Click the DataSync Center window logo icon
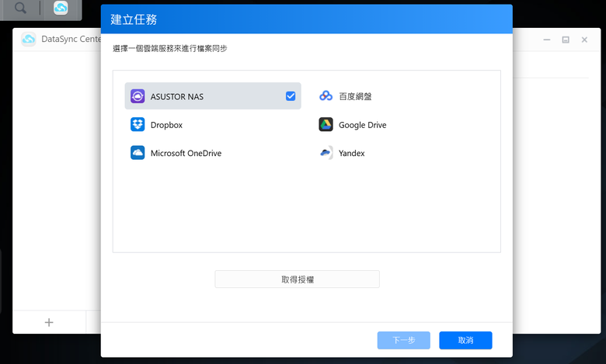This screenshot has width=606, height=364. pyautogui.click(x=29, y=39)
